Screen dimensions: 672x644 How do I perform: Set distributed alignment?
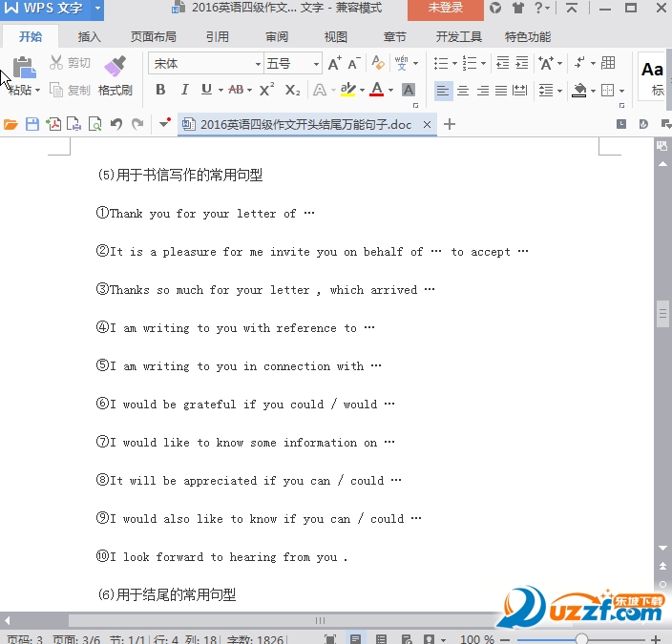(520, 91)
